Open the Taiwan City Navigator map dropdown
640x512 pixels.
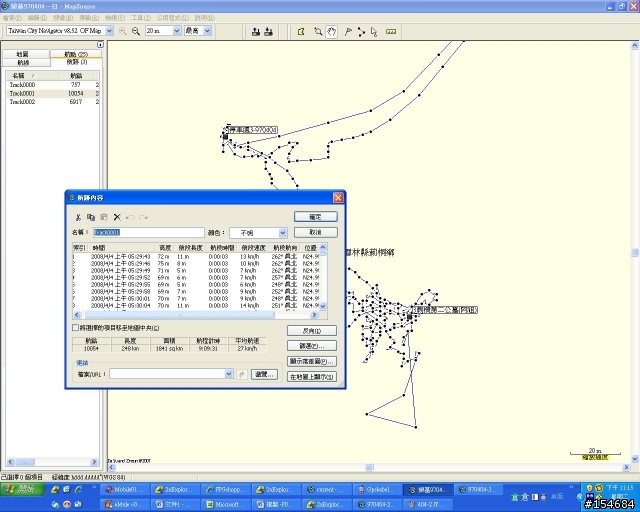click(109, 31)
